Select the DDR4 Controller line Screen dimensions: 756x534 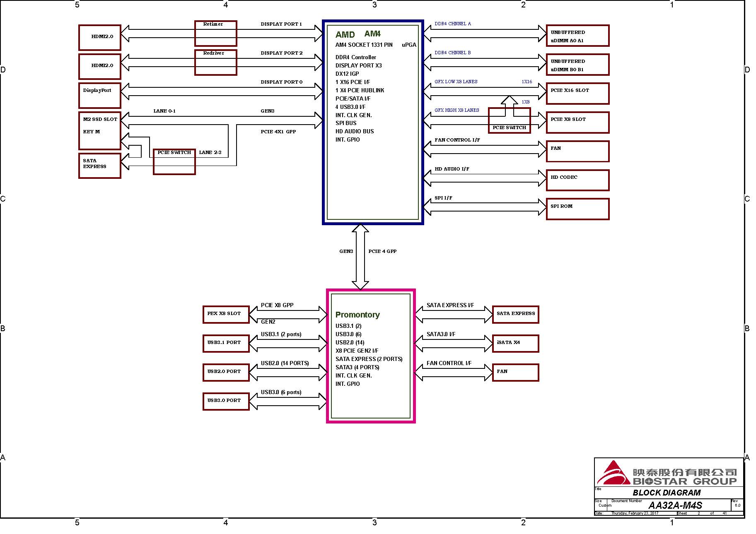(x=356, y=57)
